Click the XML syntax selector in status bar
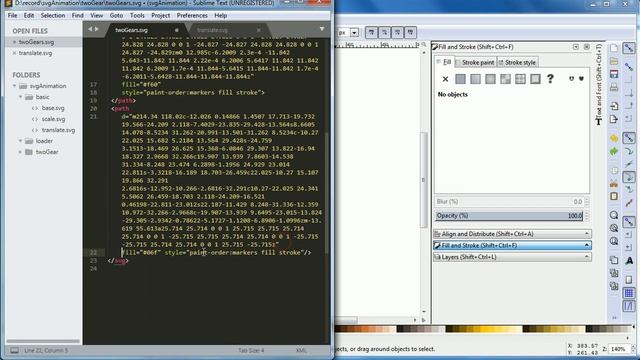Screen dimensions: 640x360 (x=301, y=351)
